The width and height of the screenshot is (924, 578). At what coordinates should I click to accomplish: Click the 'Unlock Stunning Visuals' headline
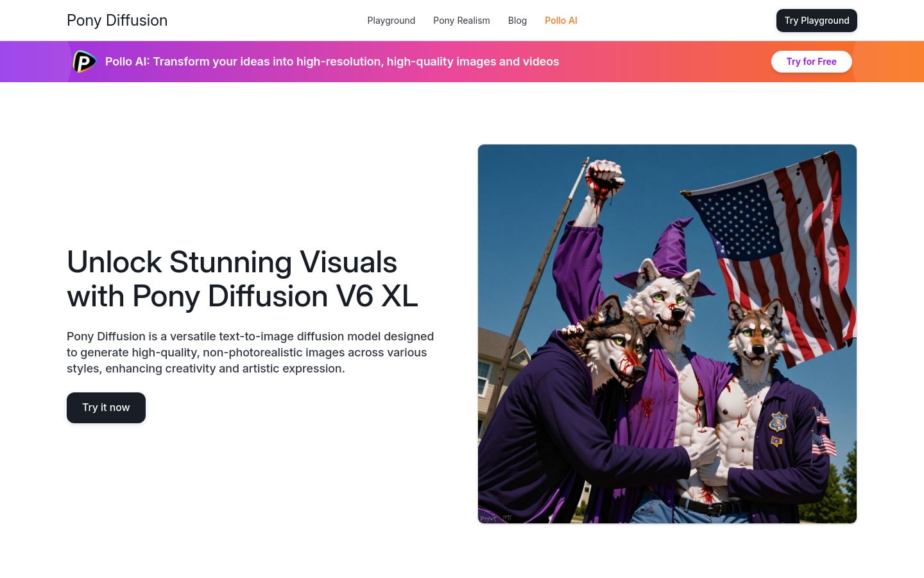[243, 279]
